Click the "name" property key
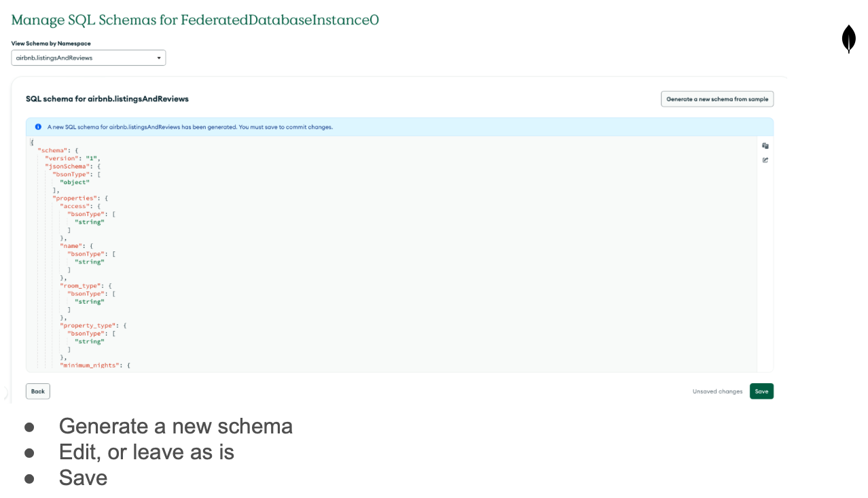Viewport: 868px width, 498px height. tap(71, 246)
